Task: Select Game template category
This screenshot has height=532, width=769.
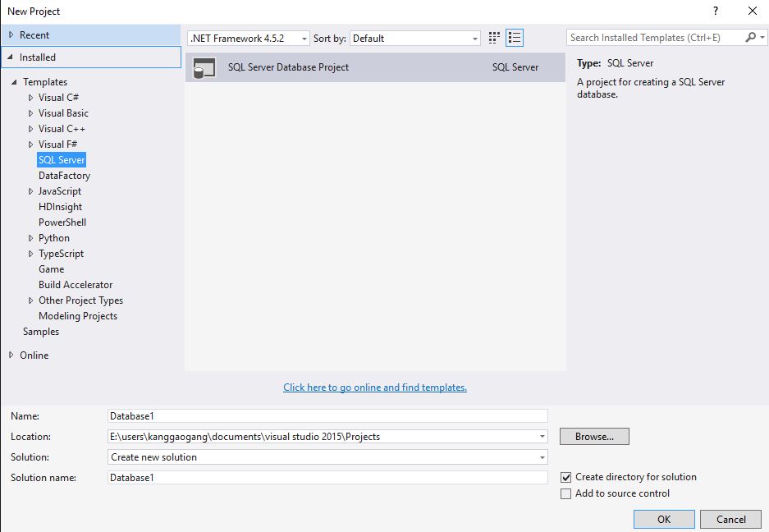Action: pyautogui.click(x=52, y=269)
